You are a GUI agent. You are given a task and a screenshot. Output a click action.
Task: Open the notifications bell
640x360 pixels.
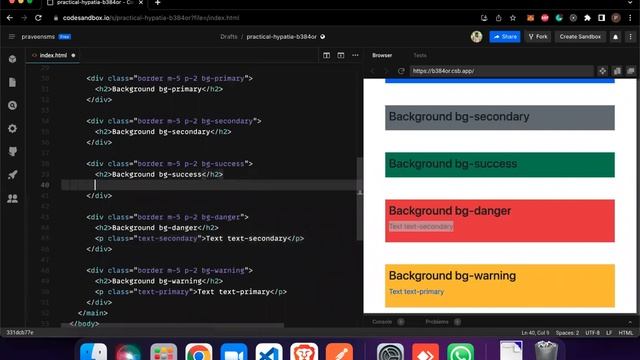click(616, 37)
